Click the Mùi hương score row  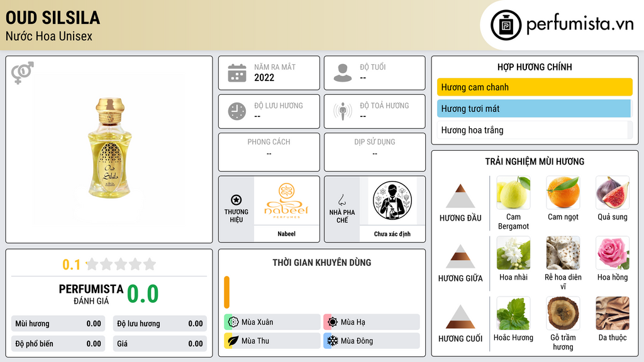coord(58,324)
